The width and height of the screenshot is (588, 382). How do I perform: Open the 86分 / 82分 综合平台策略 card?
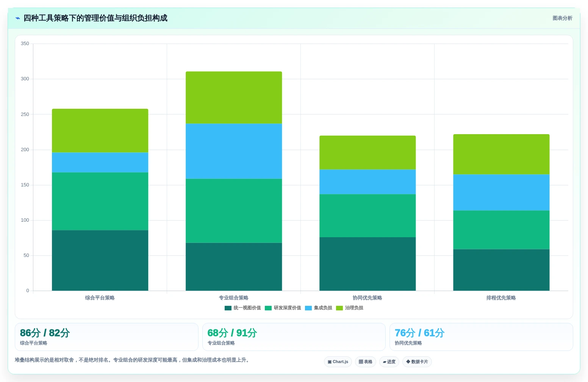coord(106,337)
